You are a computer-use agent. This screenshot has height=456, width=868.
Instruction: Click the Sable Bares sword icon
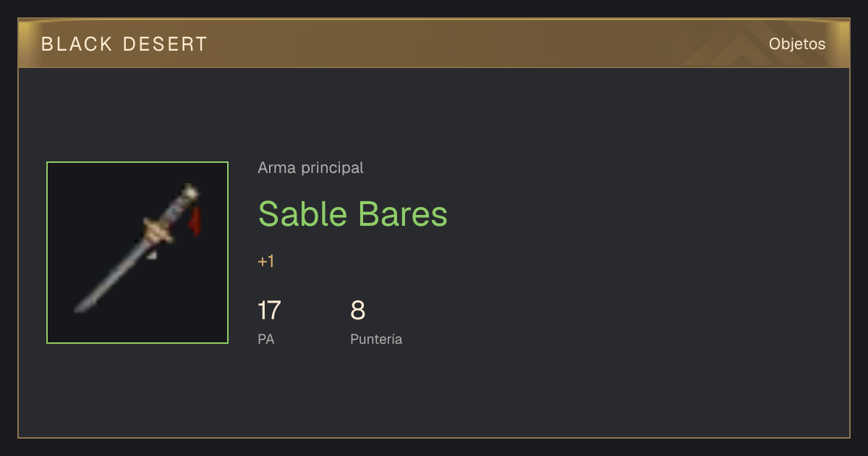coord(137,249)
